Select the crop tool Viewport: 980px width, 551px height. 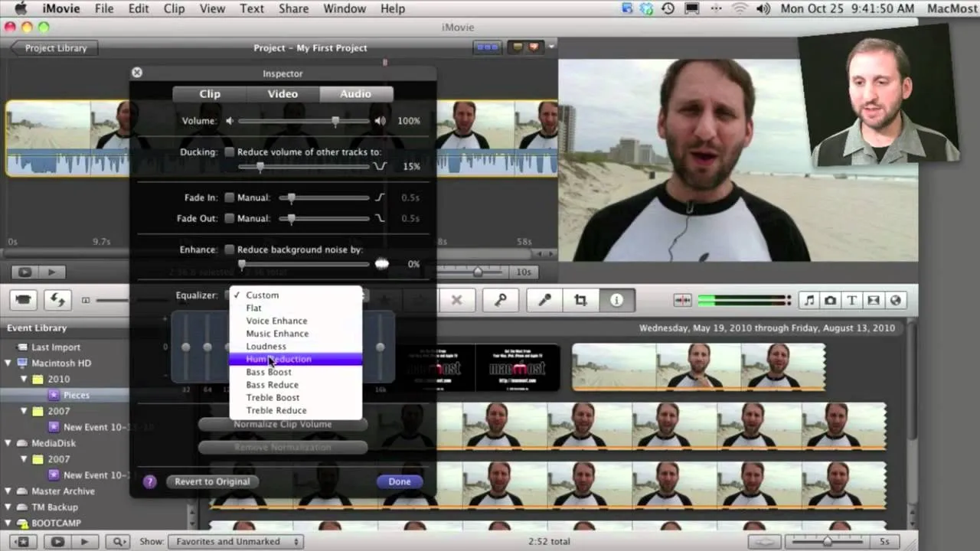click(580, 300)
